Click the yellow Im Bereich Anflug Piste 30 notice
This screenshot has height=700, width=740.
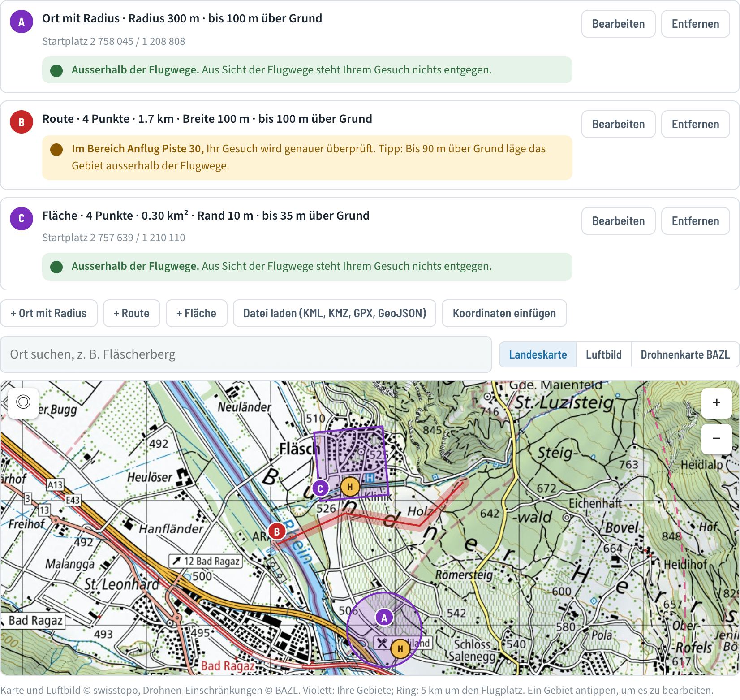[x=307, y=158]
